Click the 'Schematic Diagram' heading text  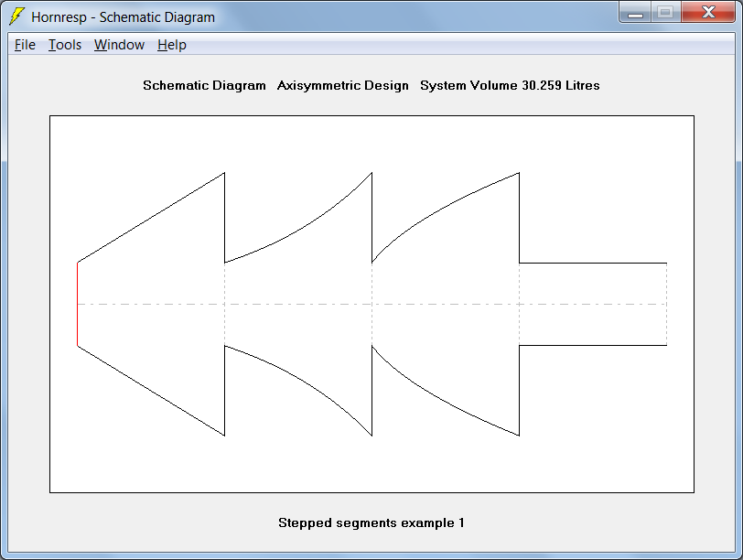pyautogui.click(x=204, y=85)
